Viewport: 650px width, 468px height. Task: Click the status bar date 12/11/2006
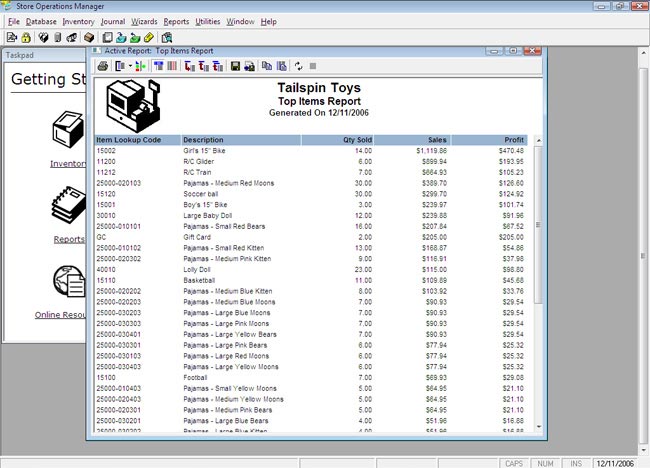click(x=615, y=463)
